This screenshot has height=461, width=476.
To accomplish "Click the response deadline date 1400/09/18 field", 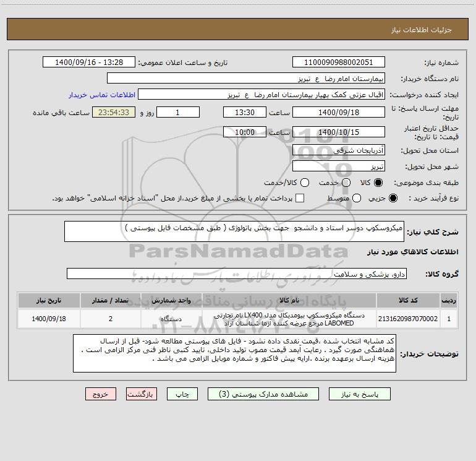I will (x=339, y=112).
